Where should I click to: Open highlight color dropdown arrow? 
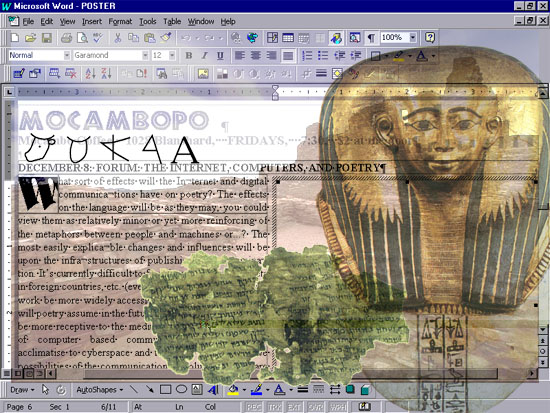(410, 55)
